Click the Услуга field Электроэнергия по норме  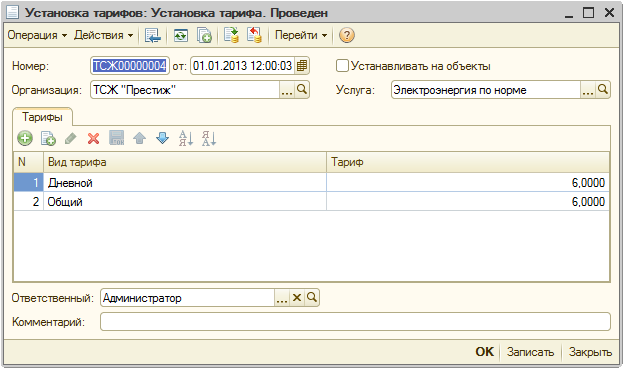(x=486, y=90)
